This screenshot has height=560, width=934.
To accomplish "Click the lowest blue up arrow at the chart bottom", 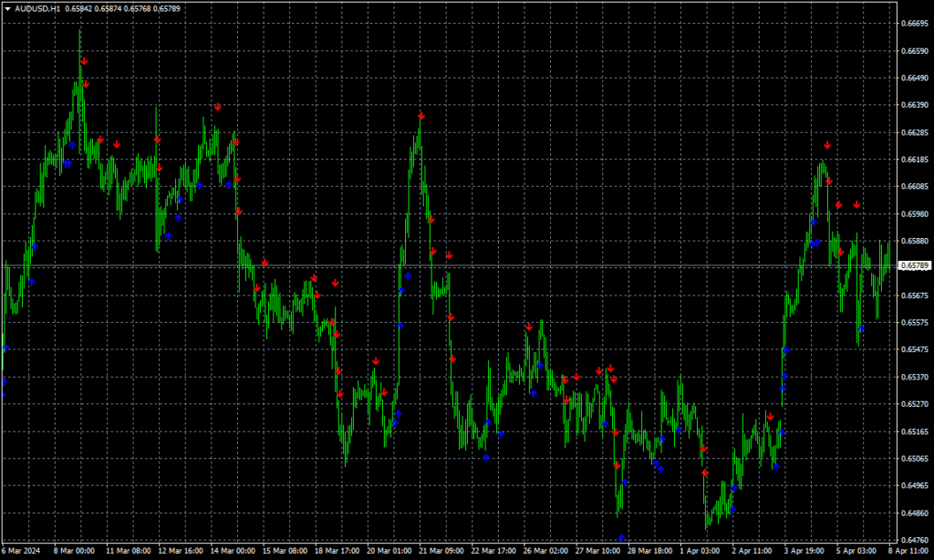I will 621,537.
